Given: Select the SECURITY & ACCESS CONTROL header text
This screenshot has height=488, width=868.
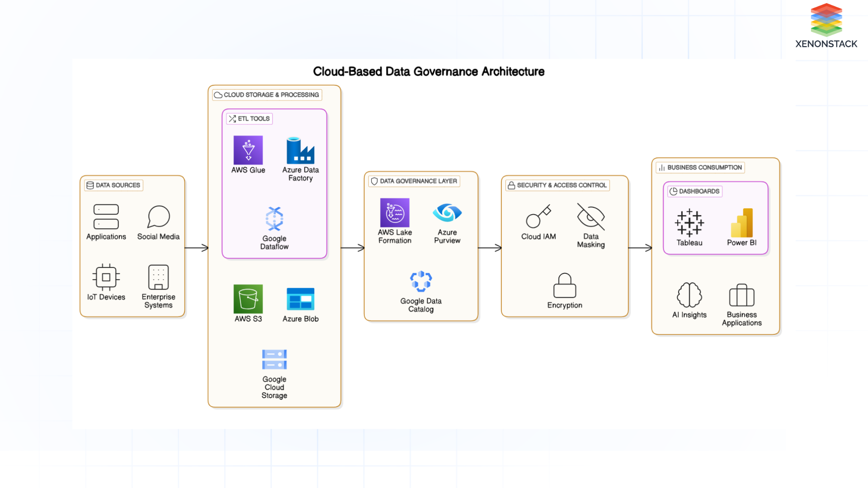Looking at the screenshot, I should tap(561, 185).
